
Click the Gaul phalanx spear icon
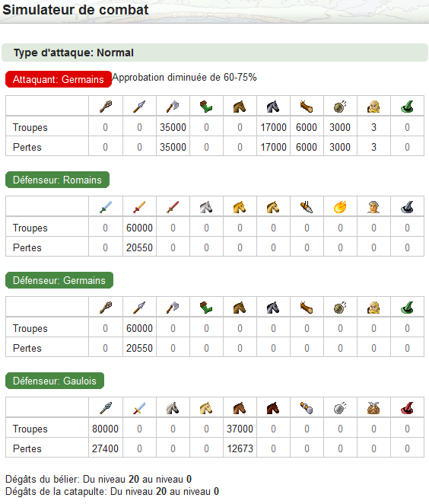point(106,408)
